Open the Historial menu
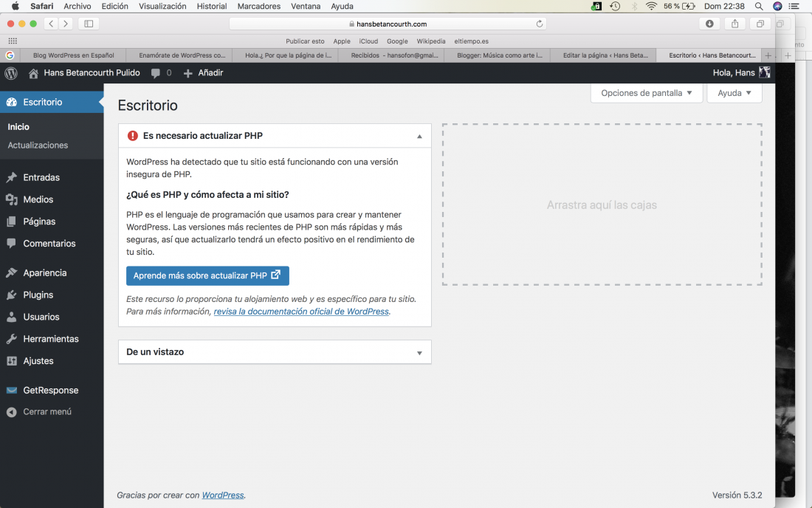The height and width of the screenshot is (508, 812). (x=212, y=6)
